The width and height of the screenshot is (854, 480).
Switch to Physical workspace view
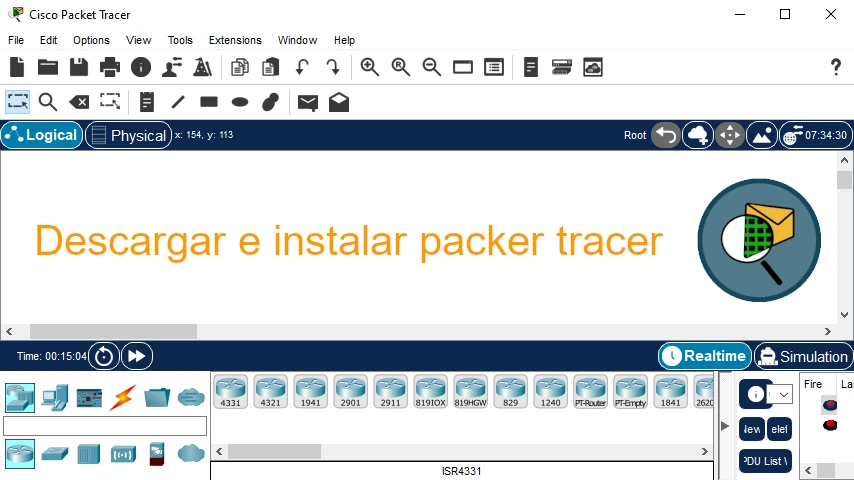coord(129,135)
